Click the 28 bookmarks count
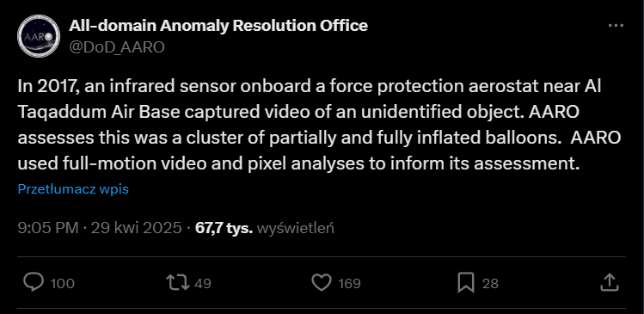 tap(490, 283)
